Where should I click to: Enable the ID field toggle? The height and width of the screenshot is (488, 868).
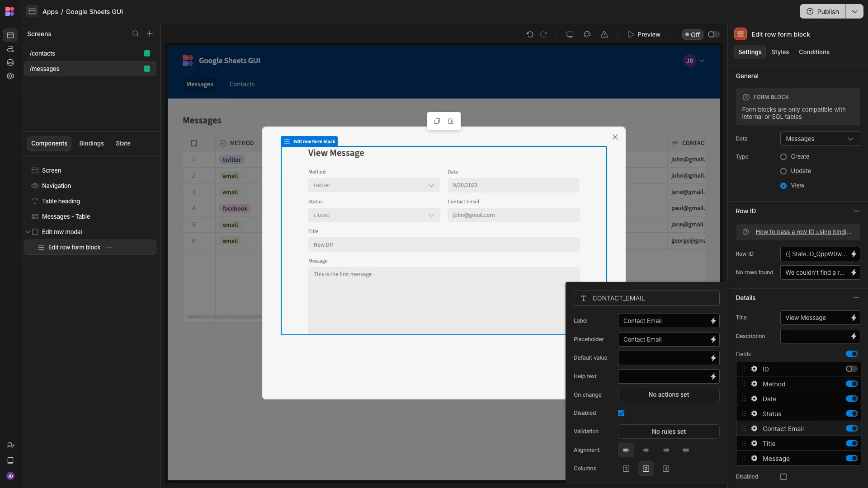[x=852, y=369]
